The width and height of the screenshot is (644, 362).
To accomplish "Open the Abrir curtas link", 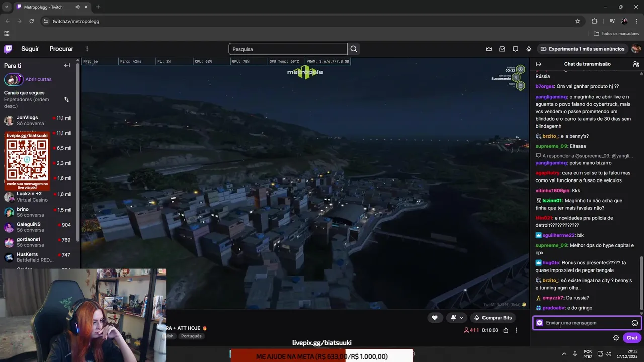I will pyautogui.click(x=38, y=79).
